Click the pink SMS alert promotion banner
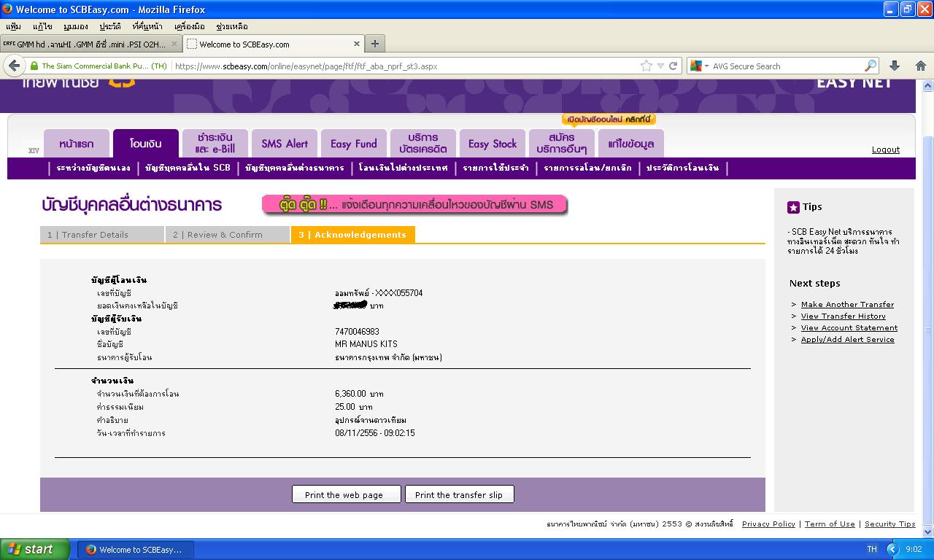934x560 pixels. 414,205
